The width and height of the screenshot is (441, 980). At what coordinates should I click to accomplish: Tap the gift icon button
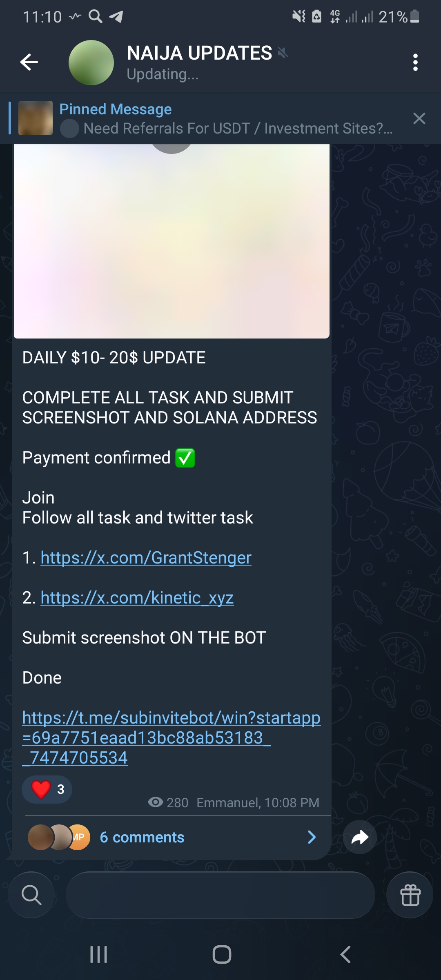[x=410, y=895]
